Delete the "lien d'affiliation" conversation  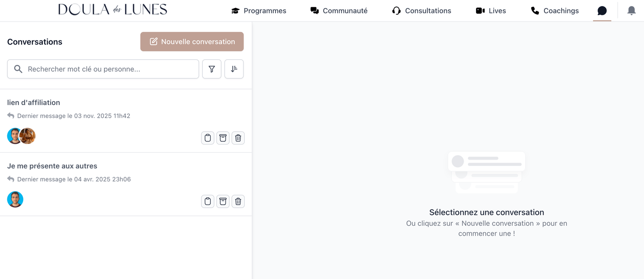pyautogui.click(x=238, y=138)
